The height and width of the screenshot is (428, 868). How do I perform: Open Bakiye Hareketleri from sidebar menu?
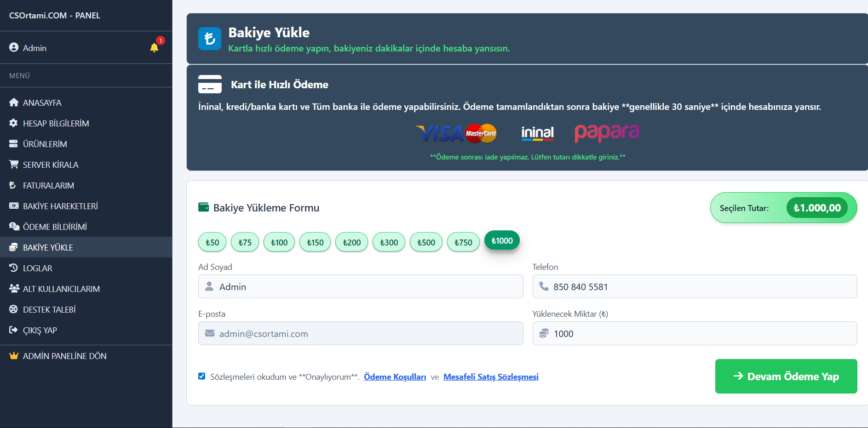click(x=60, y=206)
